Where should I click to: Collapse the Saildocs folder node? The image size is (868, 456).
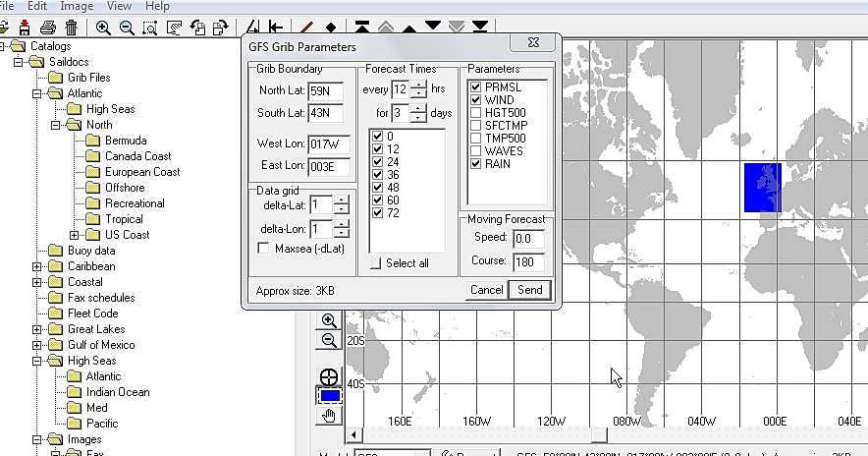tap(19, 62)
